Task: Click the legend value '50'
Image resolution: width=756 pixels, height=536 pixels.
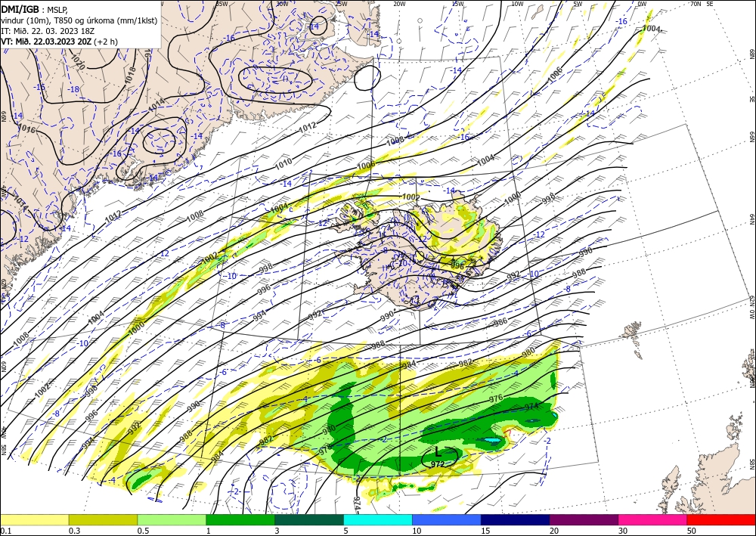Action: [692, 531]
